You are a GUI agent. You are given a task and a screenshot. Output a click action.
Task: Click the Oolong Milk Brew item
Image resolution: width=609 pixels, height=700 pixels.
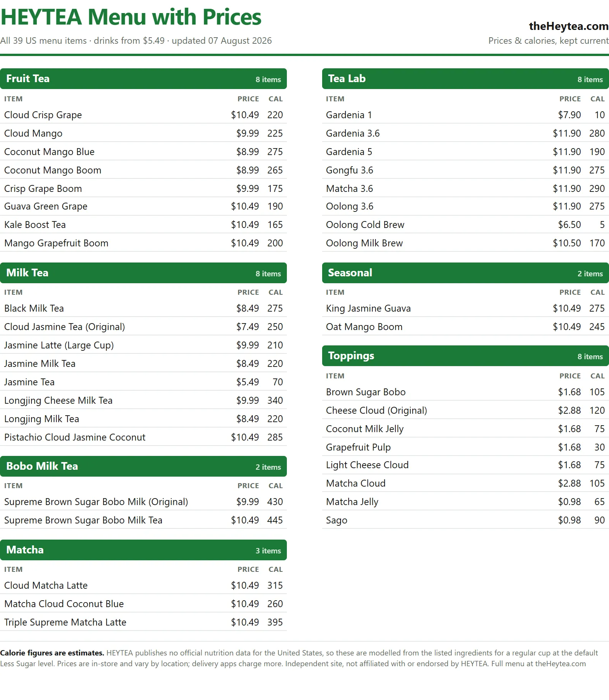[x=465, y=243]
